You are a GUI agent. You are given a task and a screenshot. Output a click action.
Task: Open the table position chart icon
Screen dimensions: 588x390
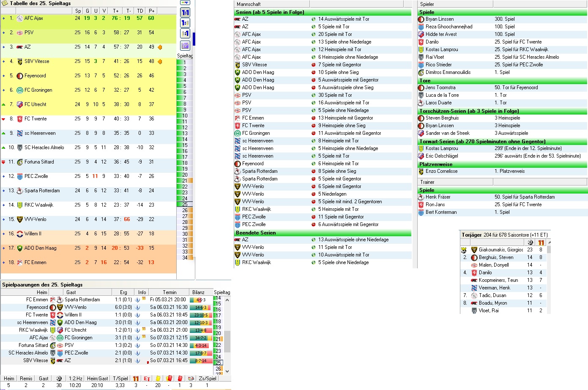tap(185, 45)
